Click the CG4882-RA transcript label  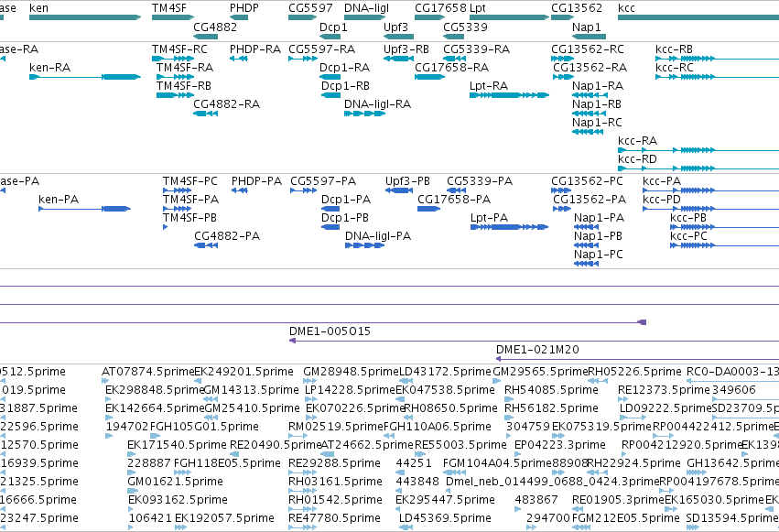pos(226,104)
